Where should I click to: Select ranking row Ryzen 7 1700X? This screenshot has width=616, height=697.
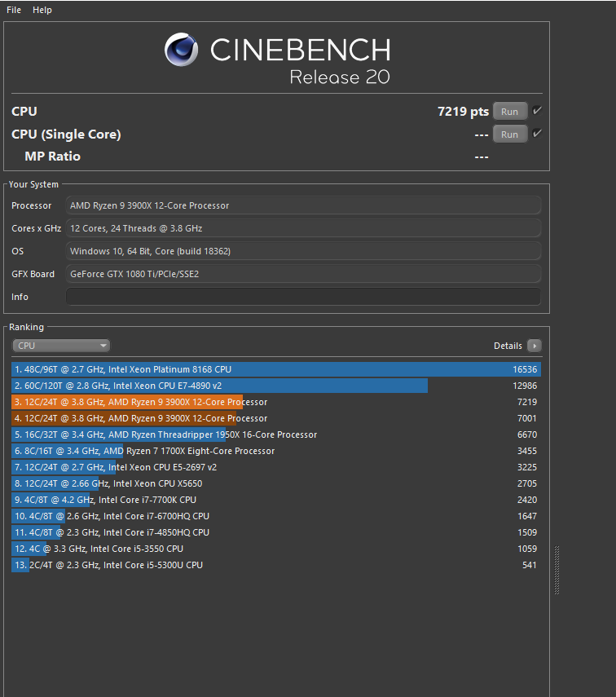pos(276,451)
